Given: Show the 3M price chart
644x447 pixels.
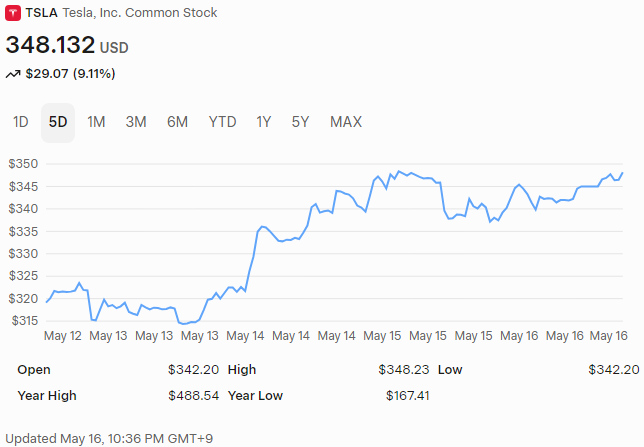Looking at the screenshot, I should coord(136,122).
